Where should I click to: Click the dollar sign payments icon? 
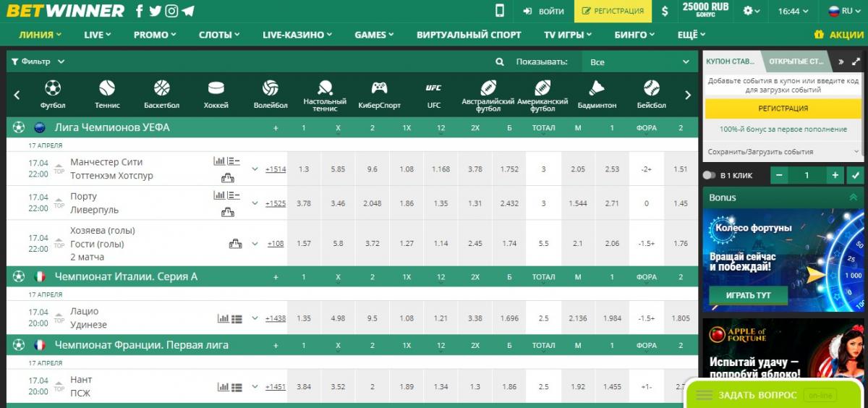665,11
